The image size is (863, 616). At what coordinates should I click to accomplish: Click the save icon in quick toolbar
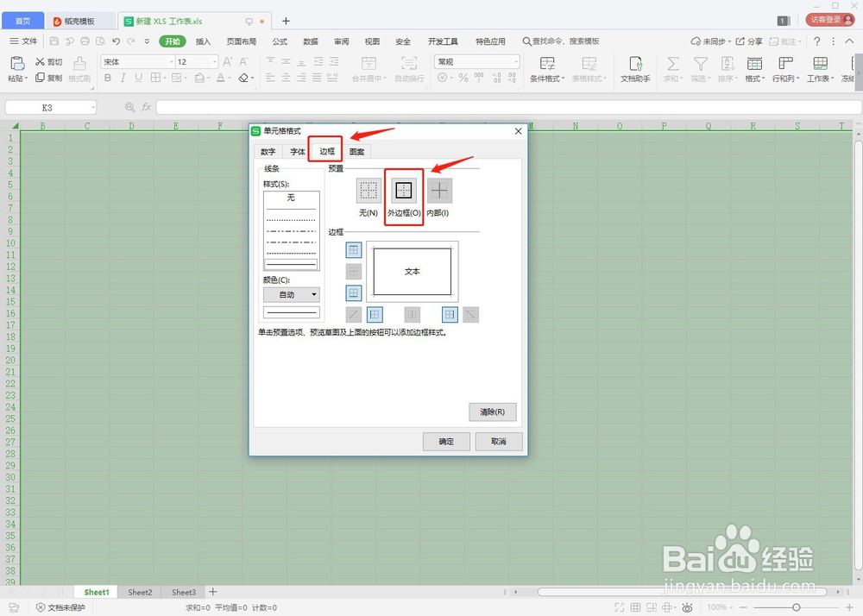(54, 41)
